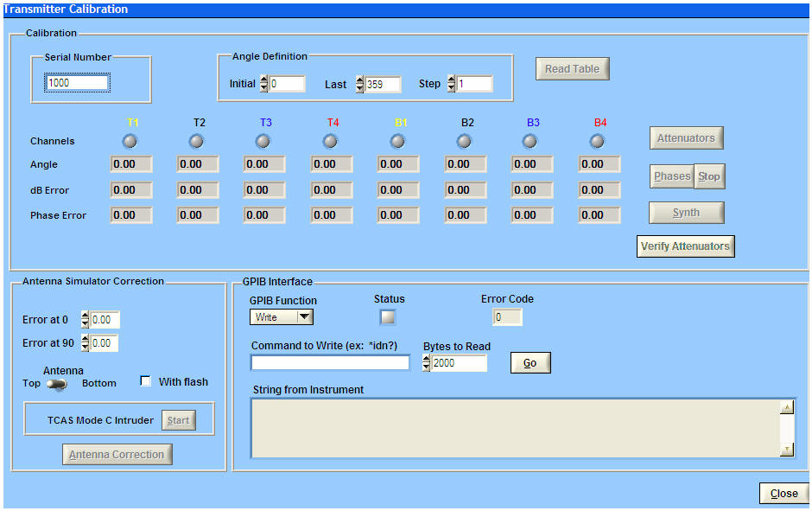
Task: Click the red B4 channel label
Action: (x=600, y=123)
